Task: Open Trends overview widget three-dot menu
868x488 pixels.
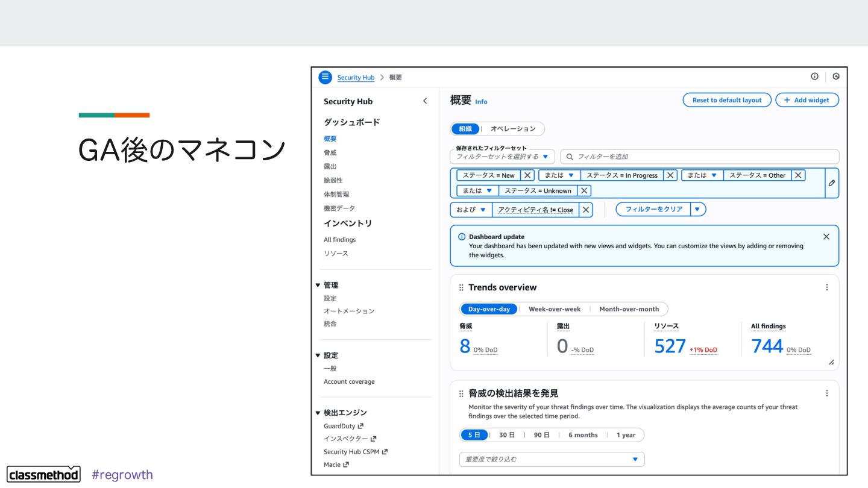Action: (827, 287)
